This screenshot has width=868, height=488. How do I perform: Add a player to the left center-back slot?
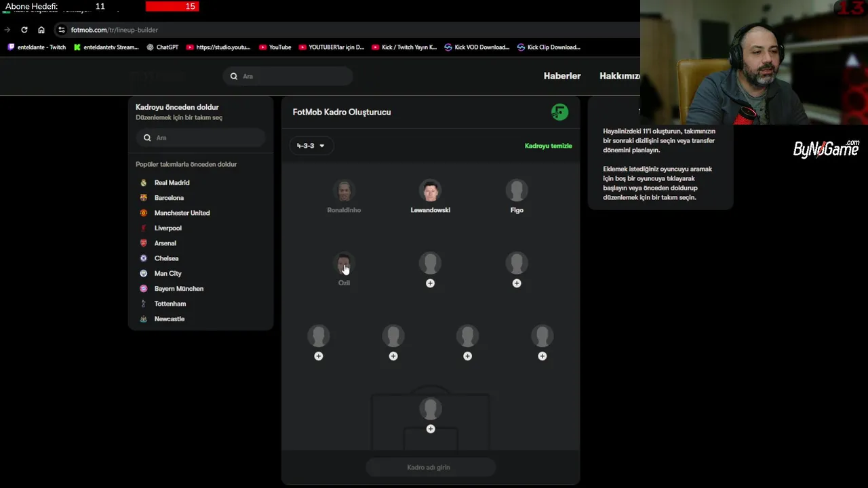(x=393, y=342)
